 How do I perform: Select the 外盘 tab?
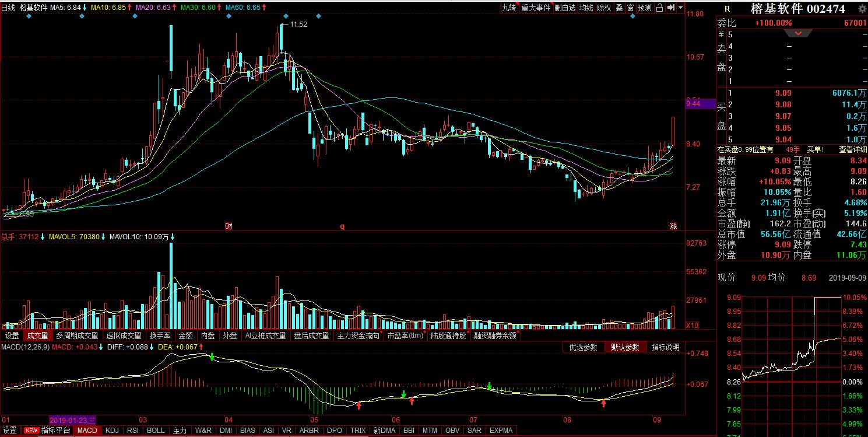230,335
